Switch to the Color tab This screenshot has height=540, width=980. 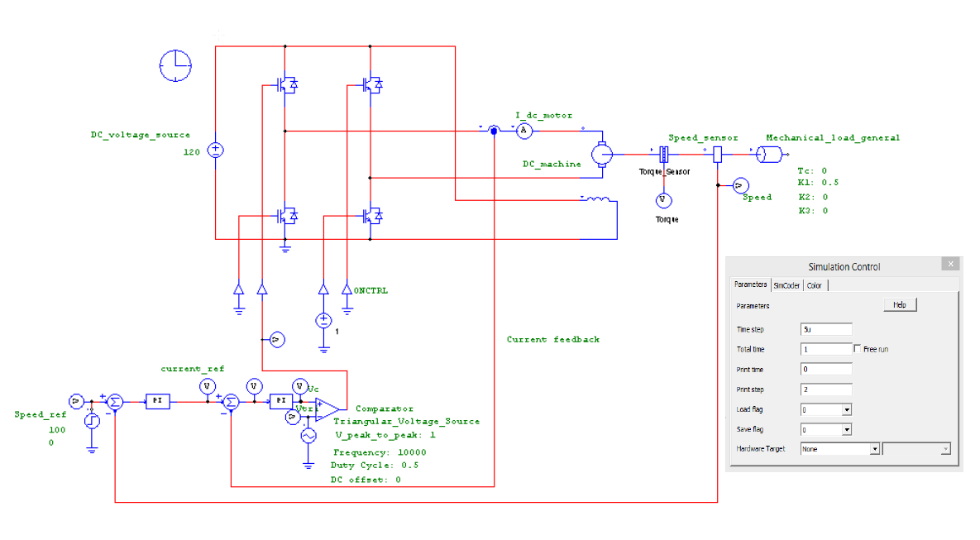click(x=815, y=285)
